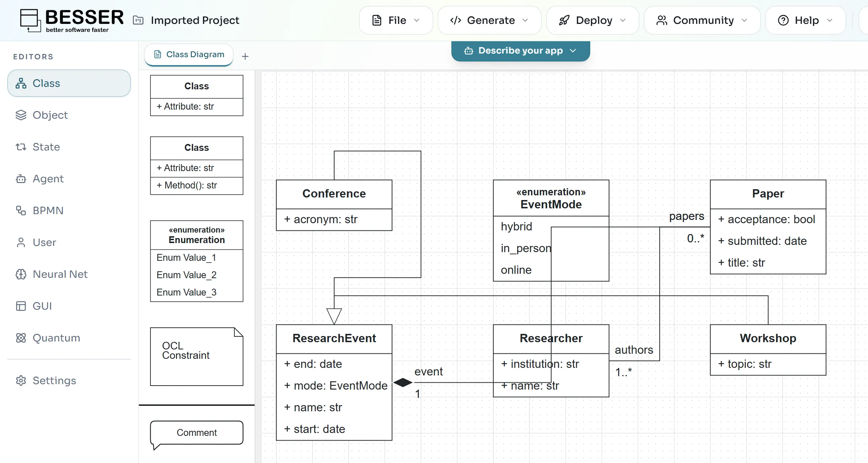868x463 pixels.
Task: Open the GUI editor layout icon
Action: 21,306
